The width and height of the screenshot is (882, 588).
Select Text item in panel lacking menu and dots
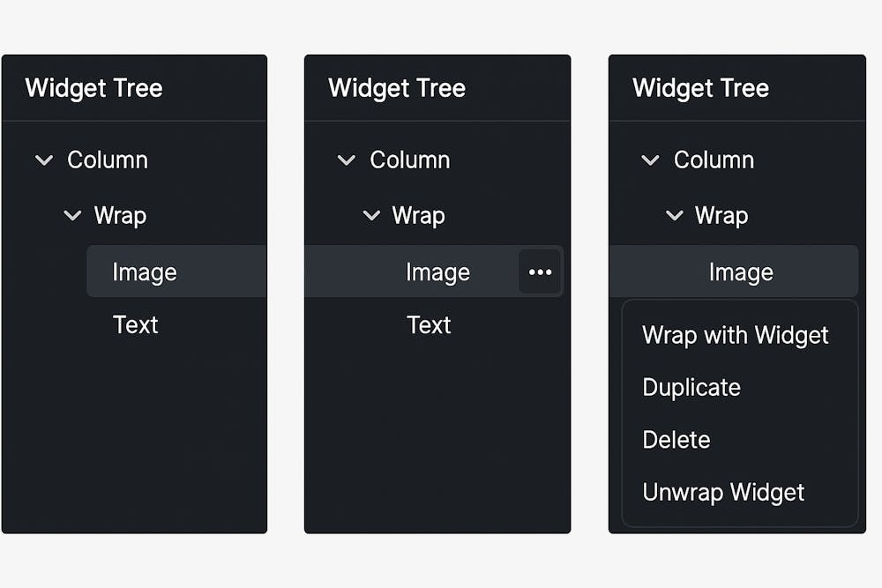pos(135,325)
